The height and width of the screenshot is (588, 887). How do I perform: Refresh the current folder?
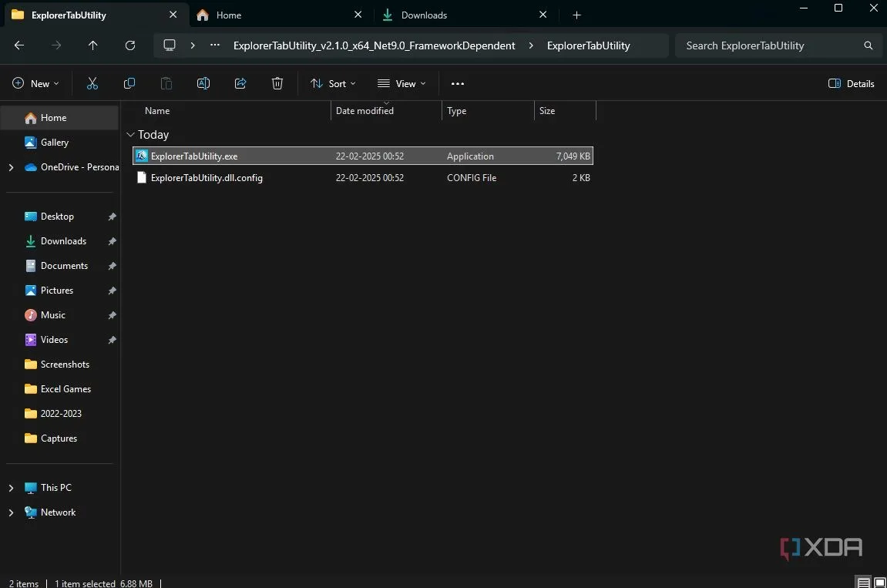point(130,45)
